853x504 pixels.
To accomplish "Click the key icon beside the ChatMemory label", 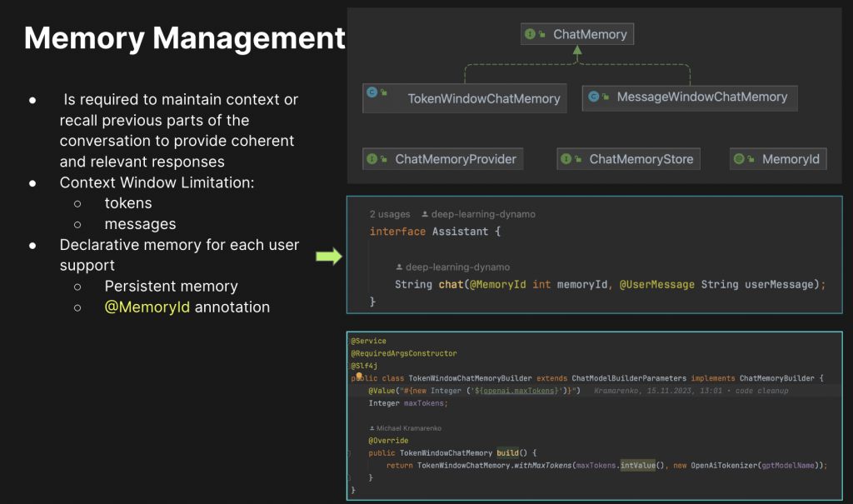I will 541,32.
